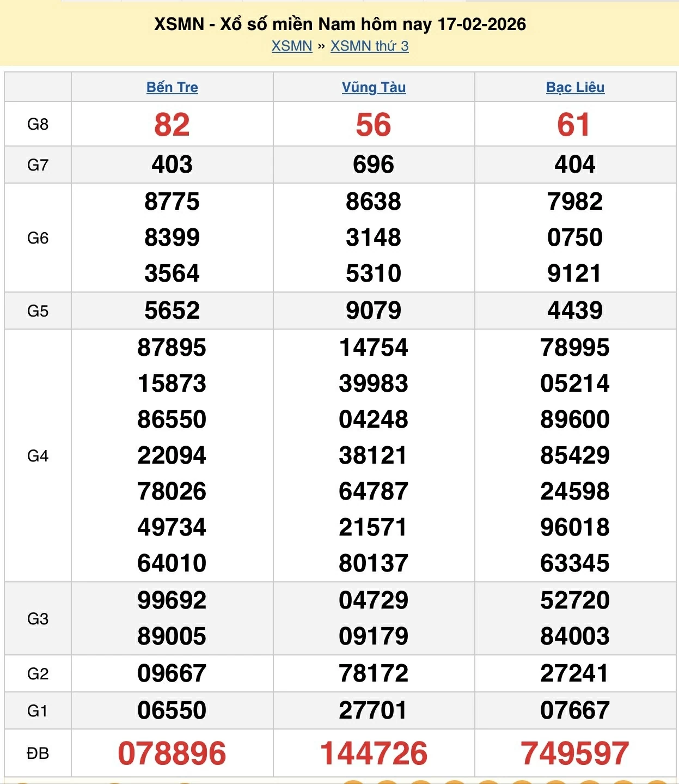Click G3 result 84003 for Bạc Liêu
This screenshot has height=784, width=679.
pyautogui.click(x=575, y=636)
